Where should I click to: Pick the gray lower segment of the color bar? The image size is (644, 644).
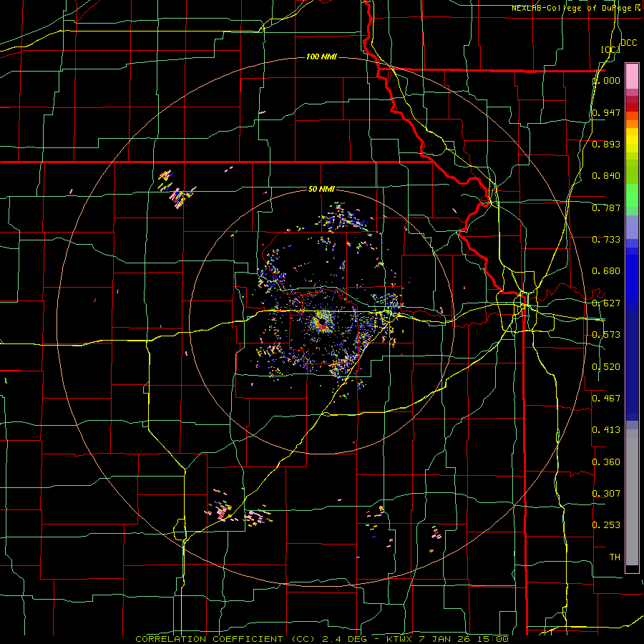[632, 497]
